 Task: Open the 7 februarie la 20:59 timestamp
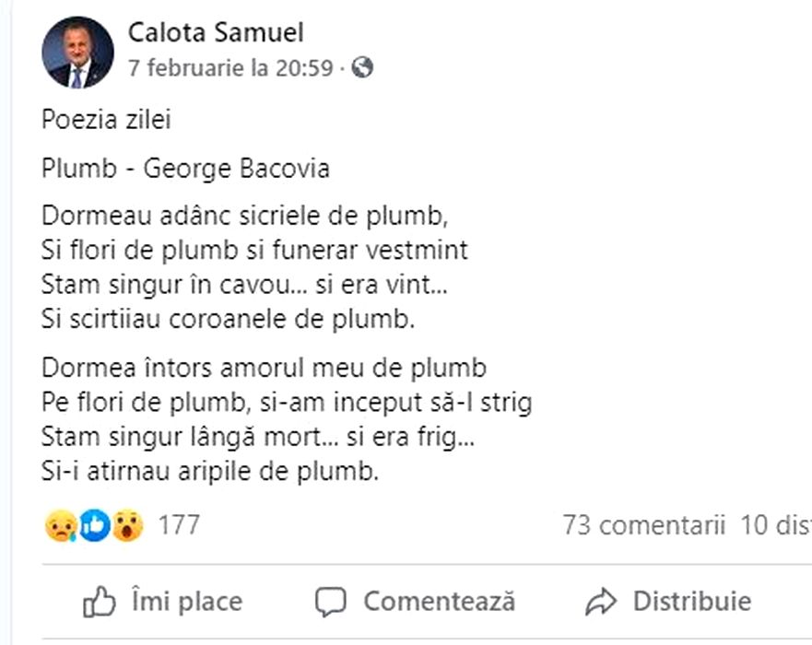(x=229, y=68)
